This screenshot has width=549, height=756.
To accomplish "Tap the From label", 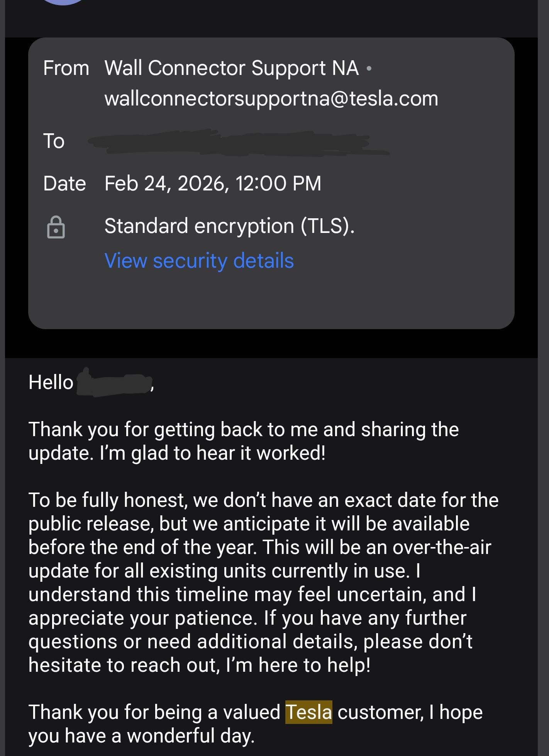I will (66, 68).
